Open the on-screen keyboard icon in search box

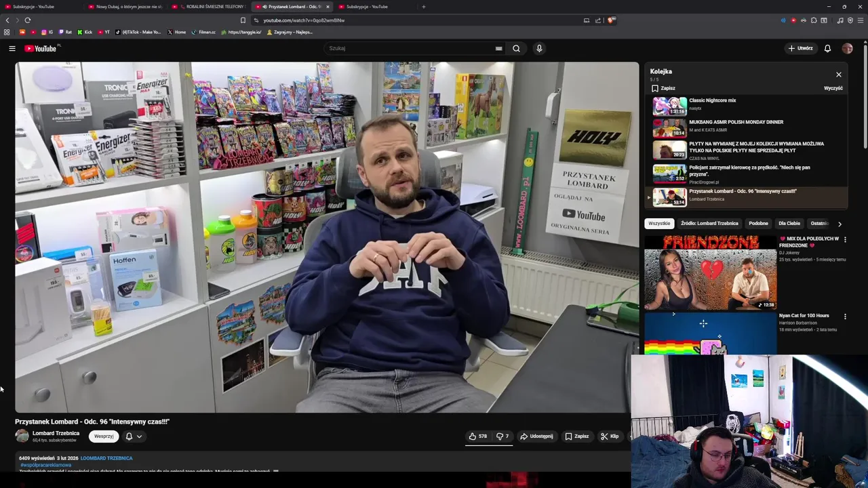[498, 48]
